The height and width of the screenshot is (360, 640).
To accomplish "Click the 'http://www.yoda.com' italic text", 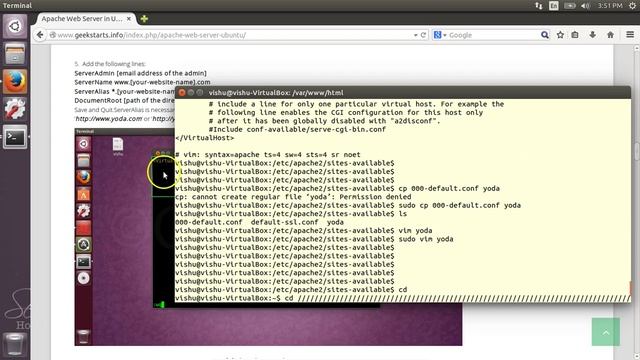I will pos(109,119).
